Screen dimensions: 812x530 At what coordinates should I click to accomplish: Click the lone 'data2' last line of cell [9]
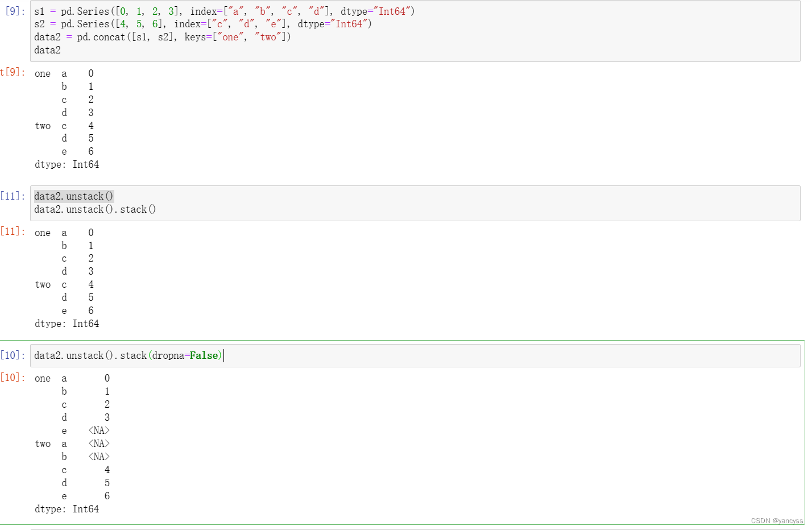click(47, 50)
